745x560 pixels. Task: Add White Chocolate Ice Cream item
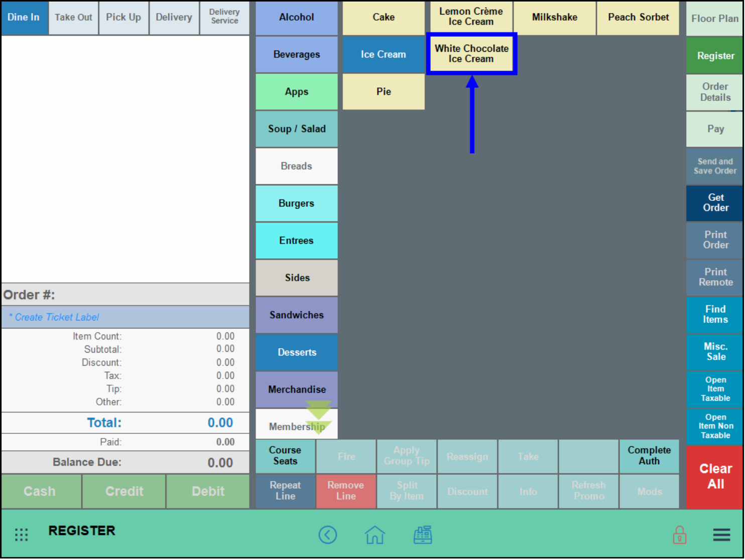[x=471, y=54]
